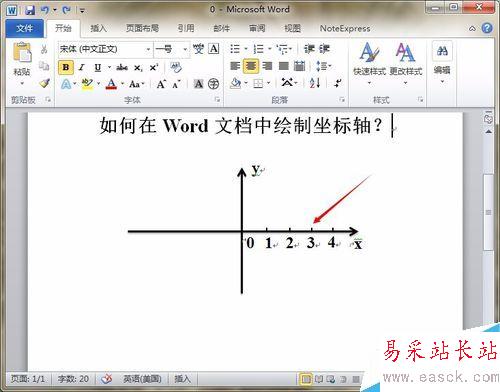
Task: Toggle Strikethrough abc formatting
Action: (122, 68)
